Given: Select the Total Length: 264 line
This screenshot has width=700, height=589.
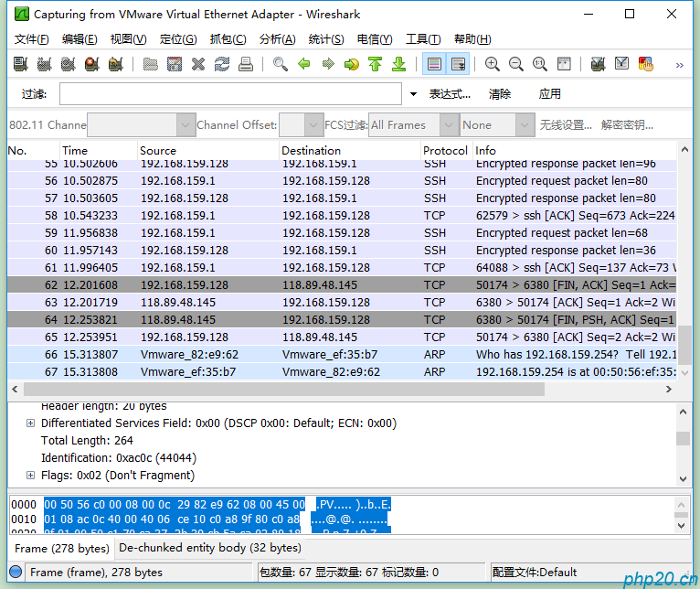Looking at the screenshot, I should coord(87,441).
